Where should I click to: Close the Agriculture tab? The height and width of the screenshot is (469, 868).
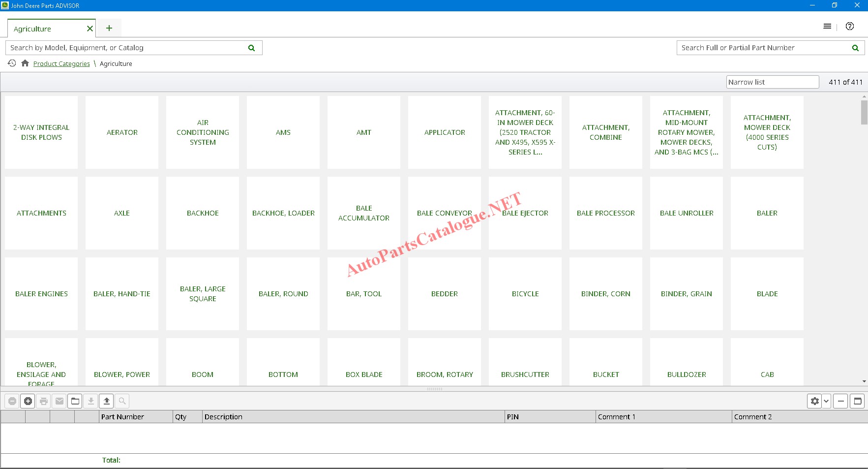(x=90, y=29)
